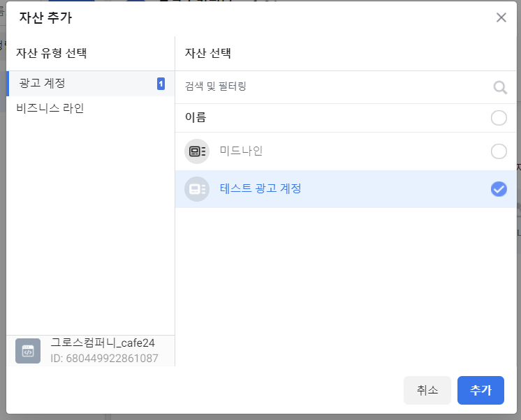521x420 pixels.
Task: Toggle the select-all checkbox beside 이름
Action: [499, 118]
